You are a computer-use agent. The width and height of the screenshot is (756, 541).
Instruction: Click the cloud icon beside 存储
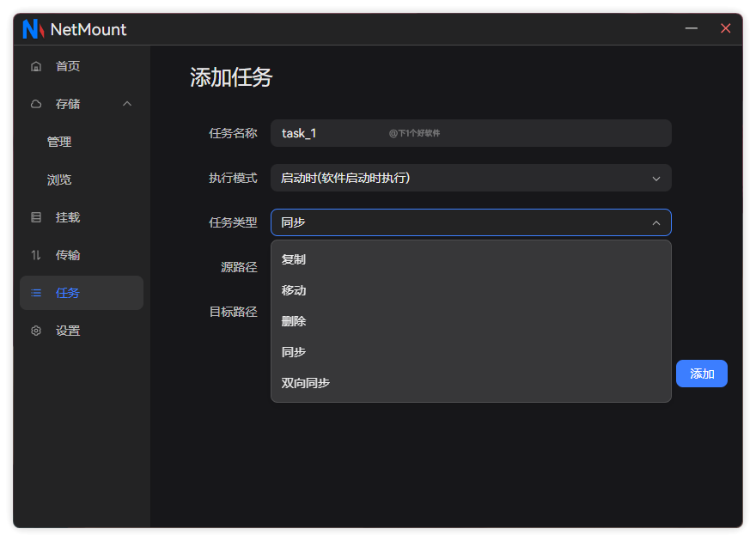[x=36, y=104]
